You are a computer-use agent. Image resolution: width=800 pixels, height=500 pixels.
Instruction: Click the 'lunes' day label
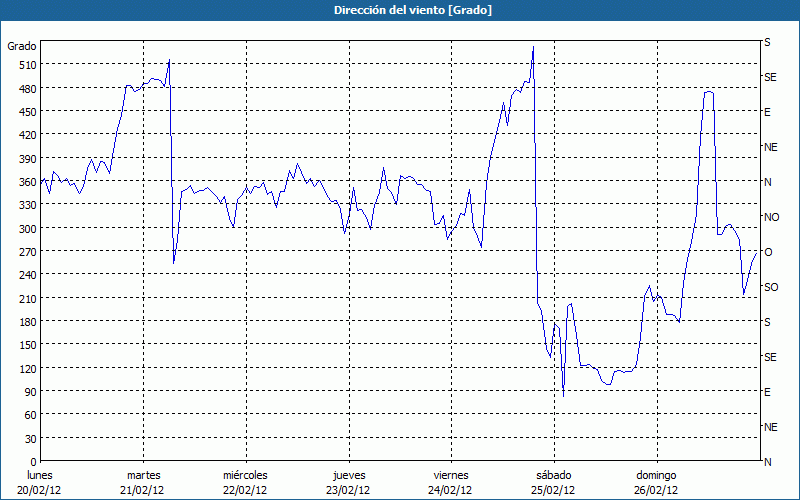pos(40,475)
